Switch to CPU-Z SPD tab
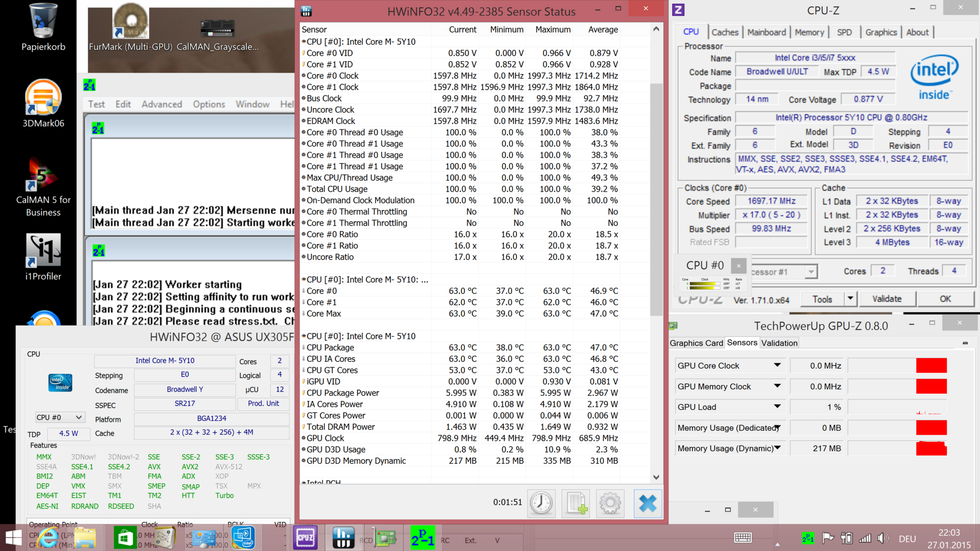The image size is (980, 551). 844,32
